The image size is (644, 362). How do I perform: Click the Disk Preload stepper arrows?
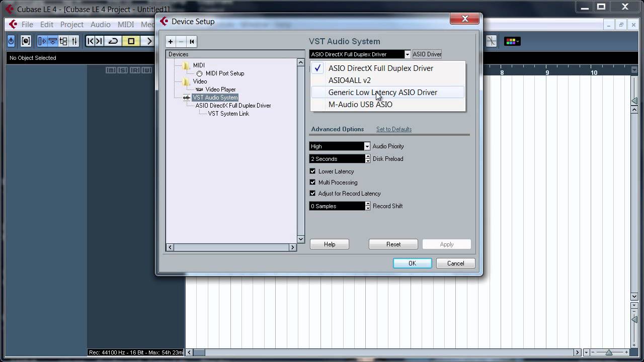pos(368,159)
